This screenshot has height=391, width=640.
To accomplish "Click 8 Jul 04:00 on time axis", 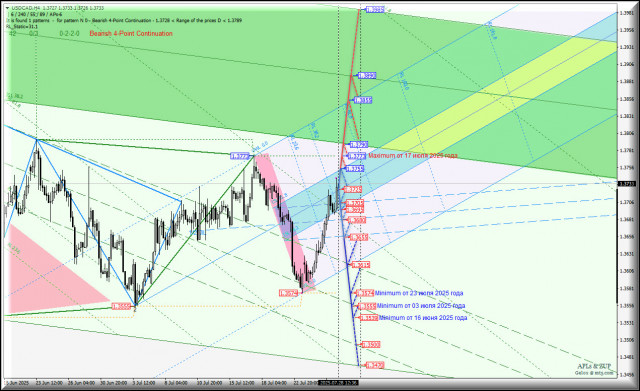I will point(176,383).
